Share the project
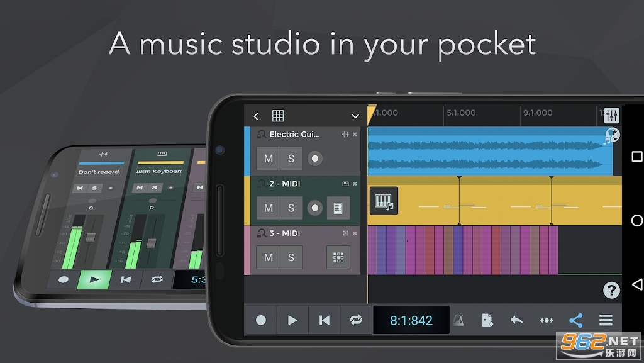644x363 pixels. point(576,320)
